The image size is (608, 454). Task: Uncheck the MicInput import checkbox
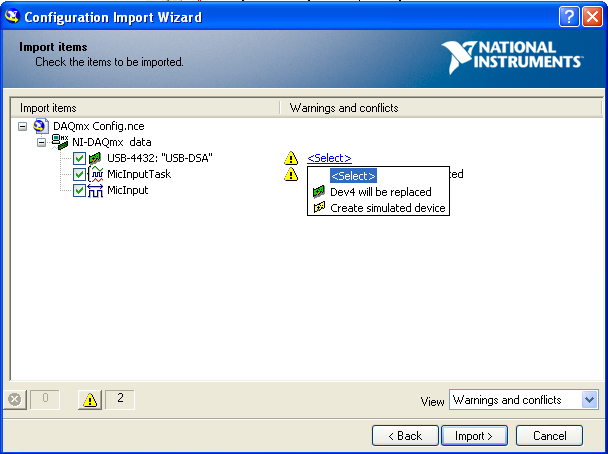pyautogui.click(x=79, y=190)
